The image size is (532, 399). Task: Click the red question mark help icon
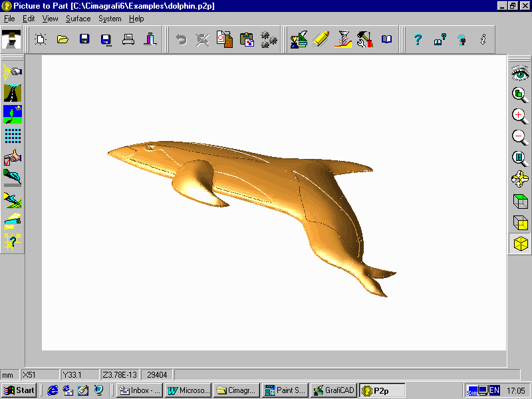[x=462, y=40]
